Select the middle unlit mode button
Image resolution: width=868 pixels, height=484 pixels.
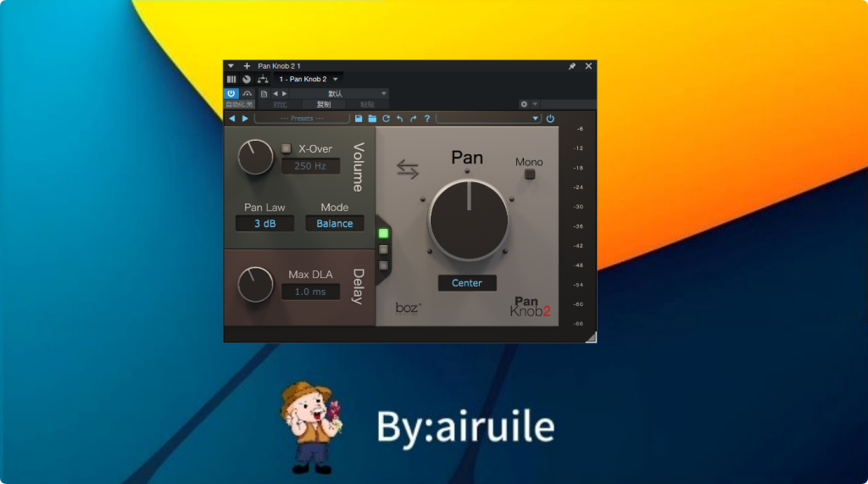383,250
